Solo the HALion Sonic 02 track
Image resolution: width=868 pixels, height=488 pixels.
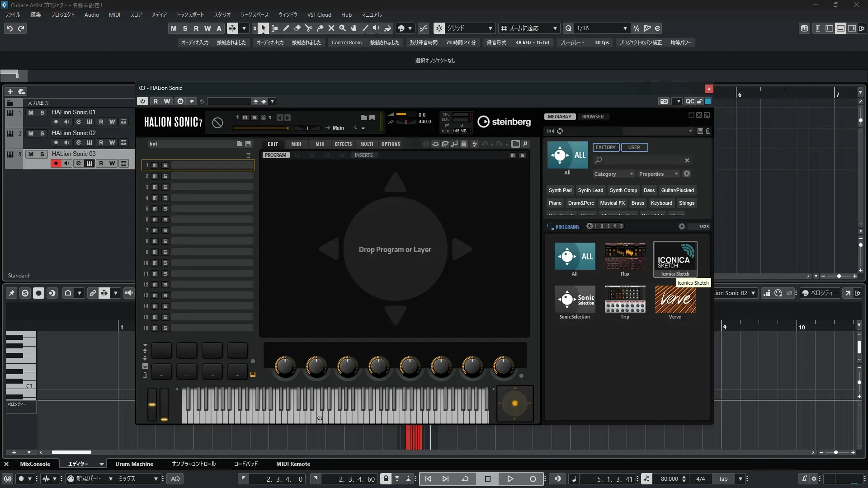click(x=42, y=133)
